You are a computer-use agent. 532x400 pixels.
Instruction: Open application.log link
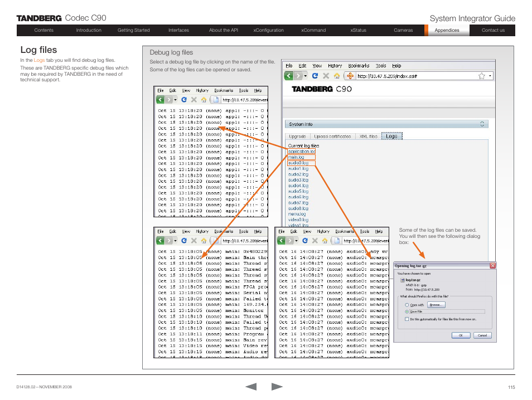click(x=302, y=152)
